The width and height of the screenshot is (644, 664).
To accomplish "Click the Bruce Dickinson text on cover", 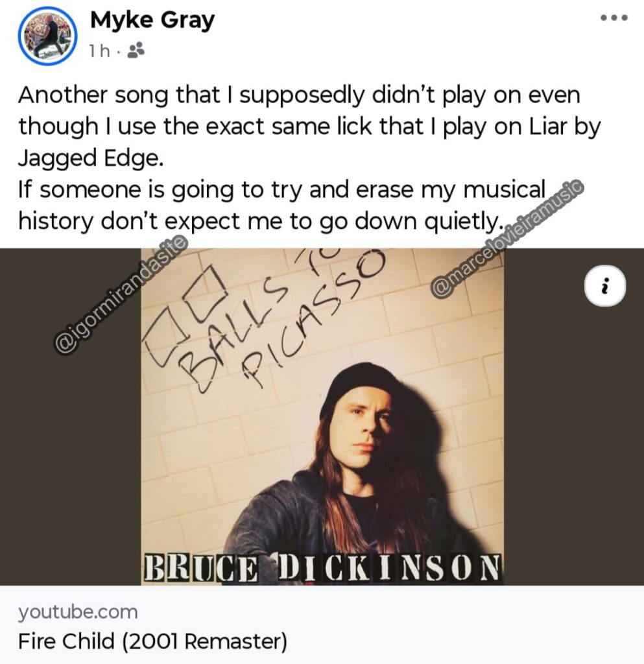I will (322, 568).
